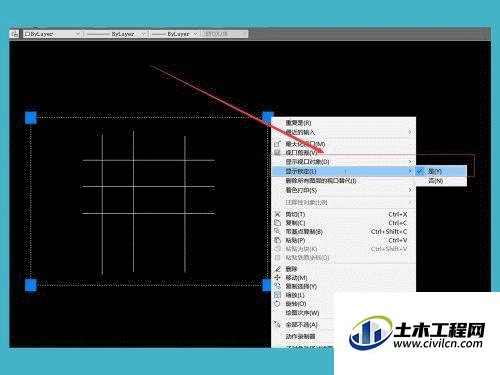500x375 pixels.
Task: Open the ByLayer color dropdown
Action: tap(52, 34)
